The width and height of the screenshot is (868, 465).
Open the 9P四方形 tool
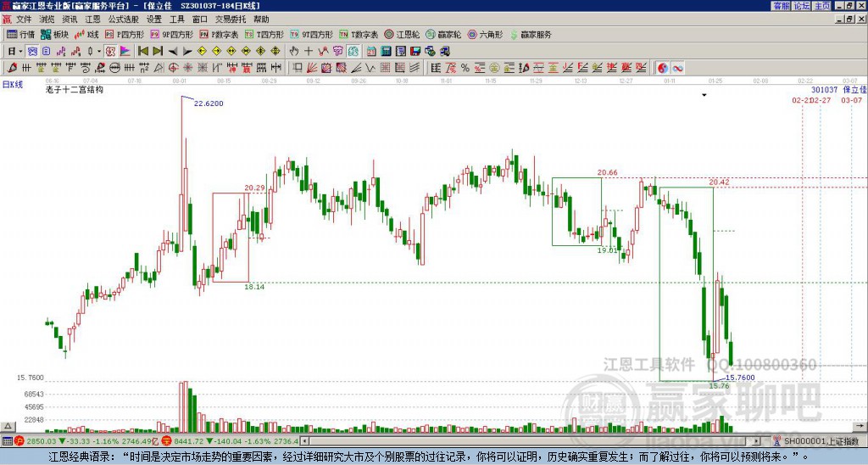[x=171, y=34]
